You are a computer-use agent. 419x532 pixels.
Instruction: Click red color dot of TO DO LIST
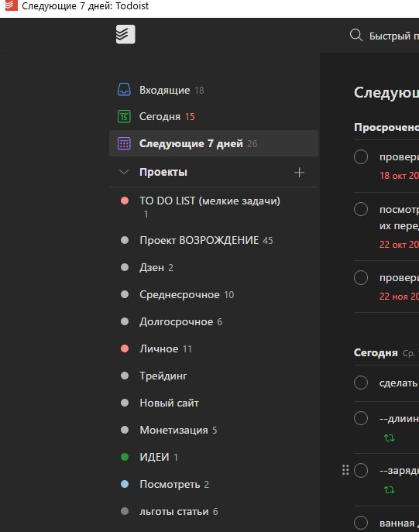[125, 201]
